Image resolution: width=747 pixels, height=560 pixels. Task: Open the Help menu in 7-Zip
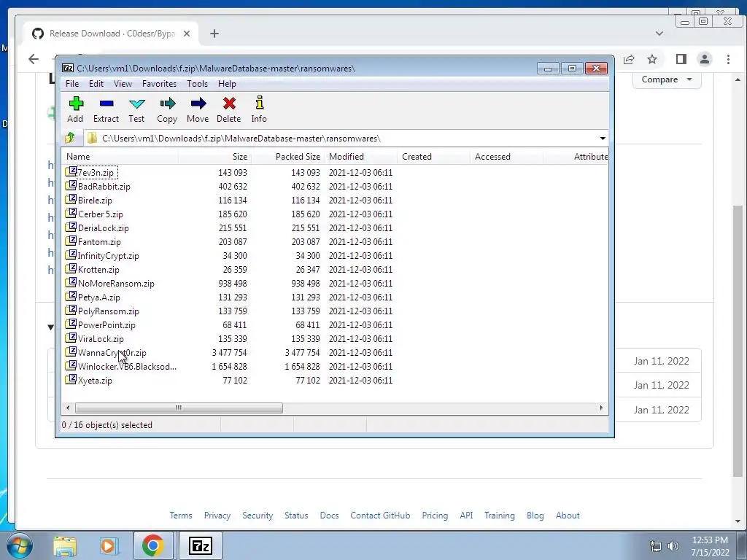tap(228, 84)
